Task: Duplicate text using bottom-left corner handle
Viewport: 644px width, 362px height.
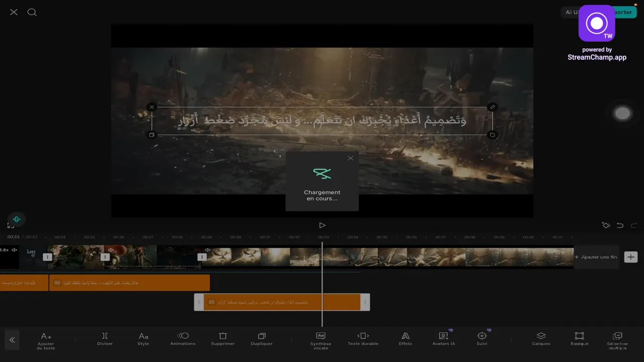Action: [x=151, y=135]
